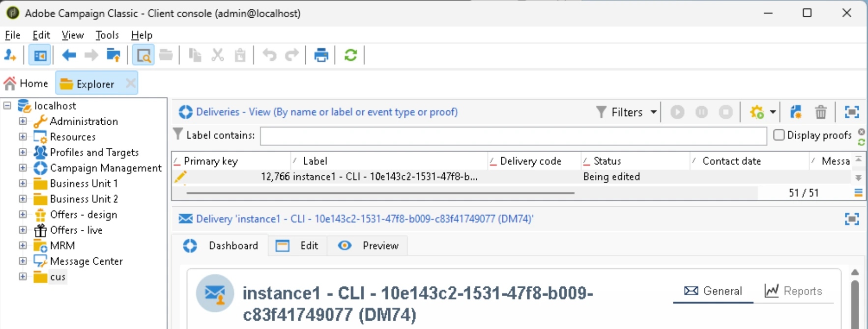Click the parent folder up-arrow icon

pos(114,55)
